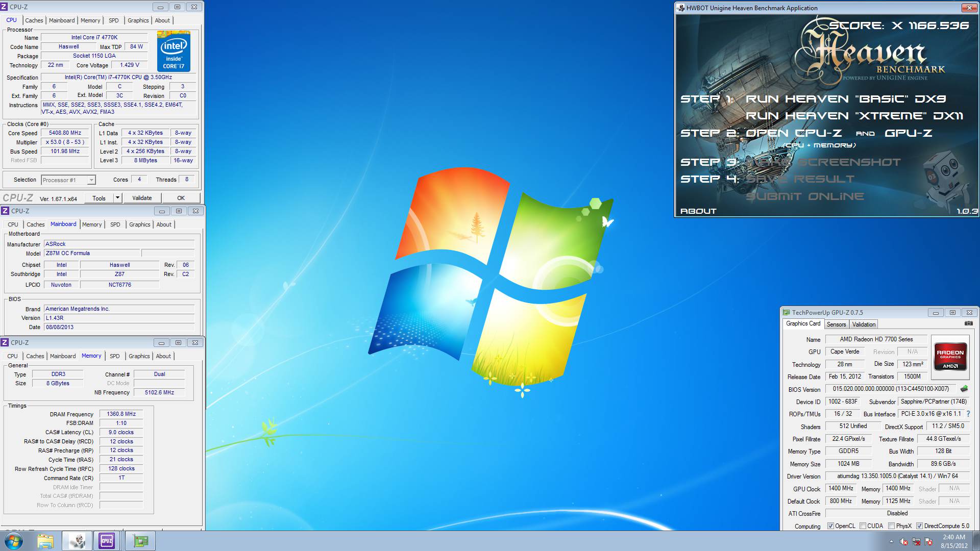Click the Show Desktop strip
The height and width of the screenshot is (551, 980).
tap(976, 541)
